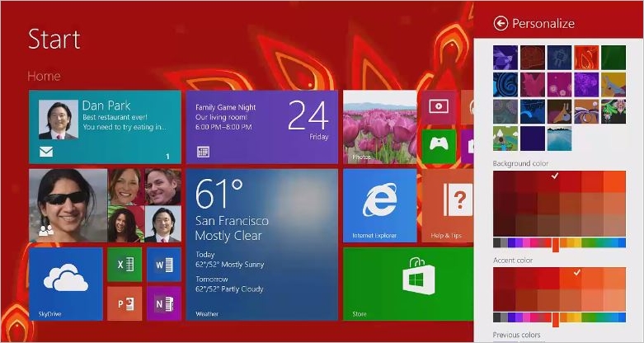Launch the Internet Explorer tile
Image resolution: width=644 pixels, height=343 pixels.
[x=380, y=205]
